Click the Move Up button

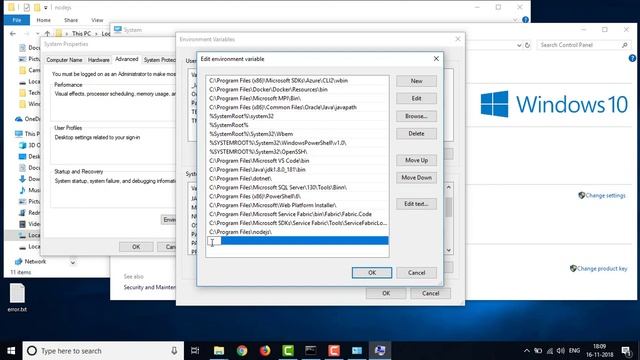(416, 160)
